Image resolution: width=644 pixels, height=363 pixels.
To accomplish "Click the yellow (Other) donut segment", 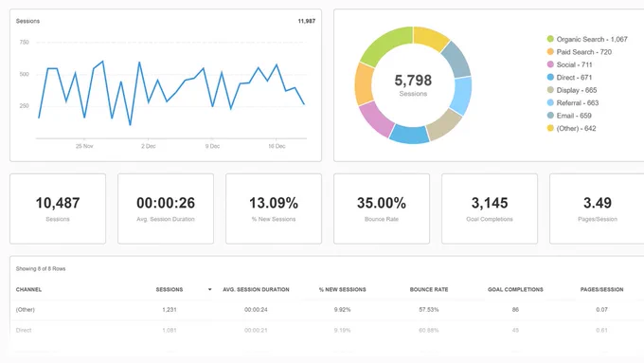I will (x=430, y=37).
